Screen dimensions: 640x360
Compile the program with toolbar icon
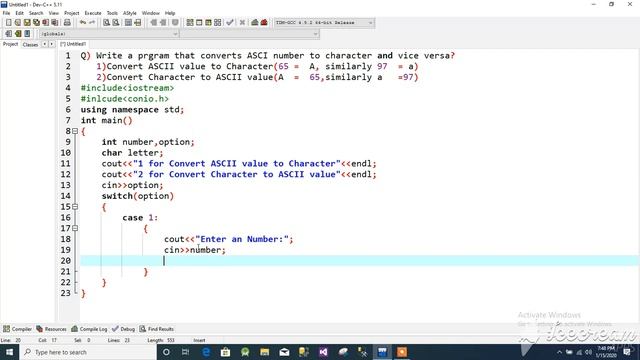pos(190,23)
